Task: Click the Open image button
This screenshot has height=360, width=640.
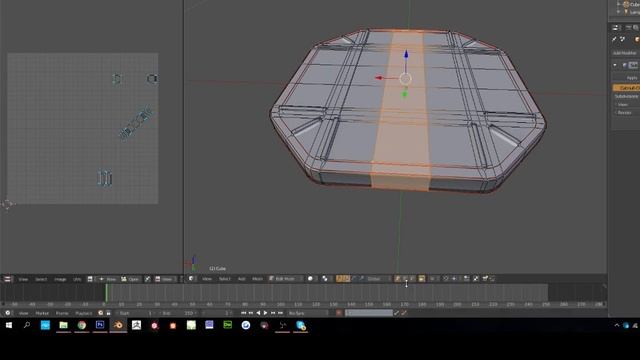Action: (x=131, y=279)
